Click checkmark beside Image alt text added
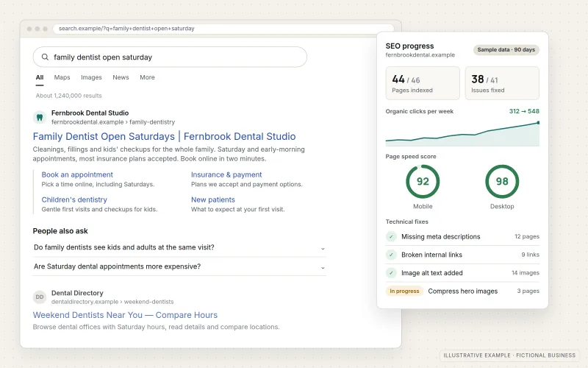Viewport: 588px width, 368px height. (x=391, y=272)
